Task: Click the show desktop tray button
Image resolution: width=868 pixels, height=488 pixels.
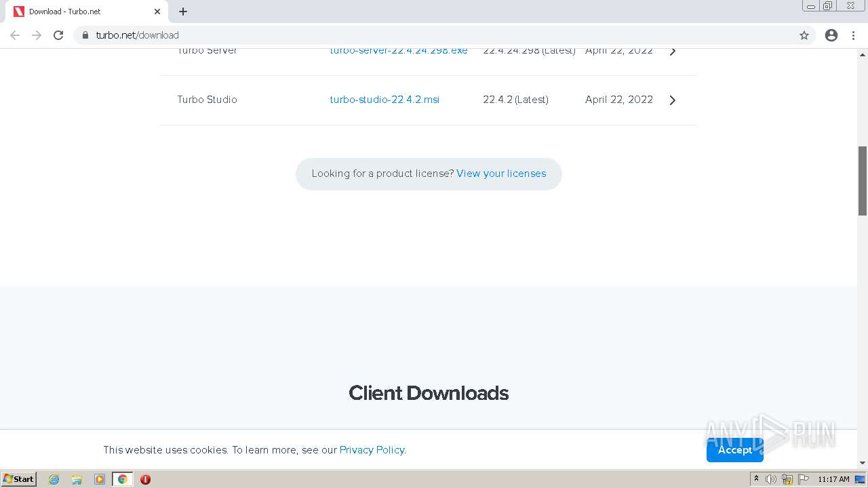Action: tap(861, 479)
